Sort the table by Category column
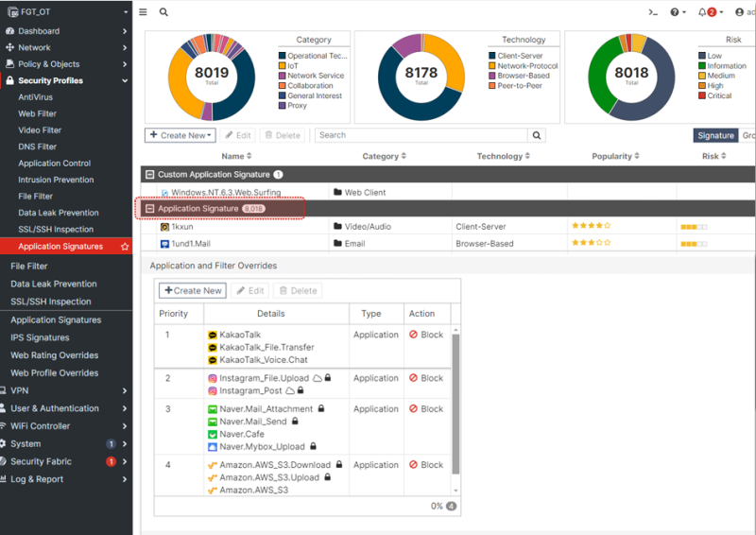756x535 pixels. point(385,156)
